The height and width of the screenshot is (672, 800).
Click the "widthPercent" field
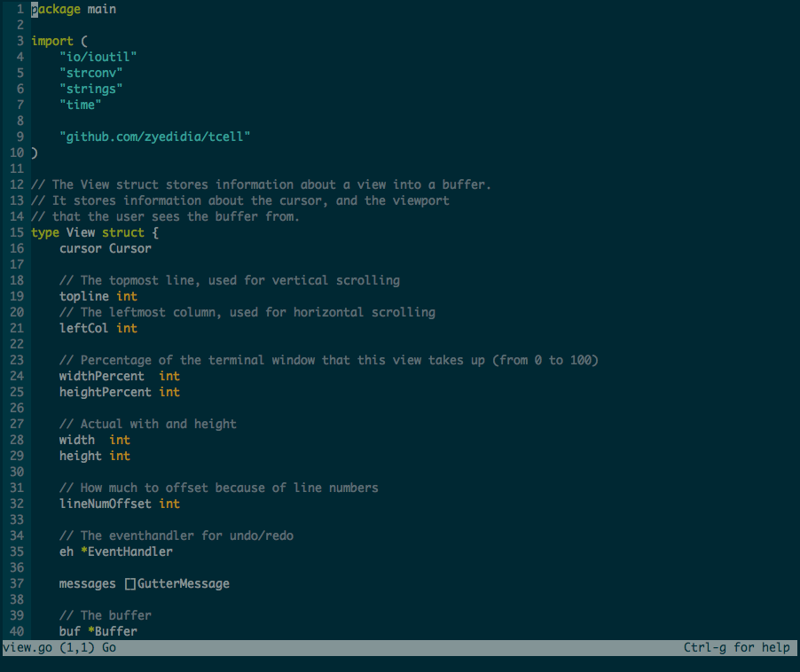tap(101, 375)
